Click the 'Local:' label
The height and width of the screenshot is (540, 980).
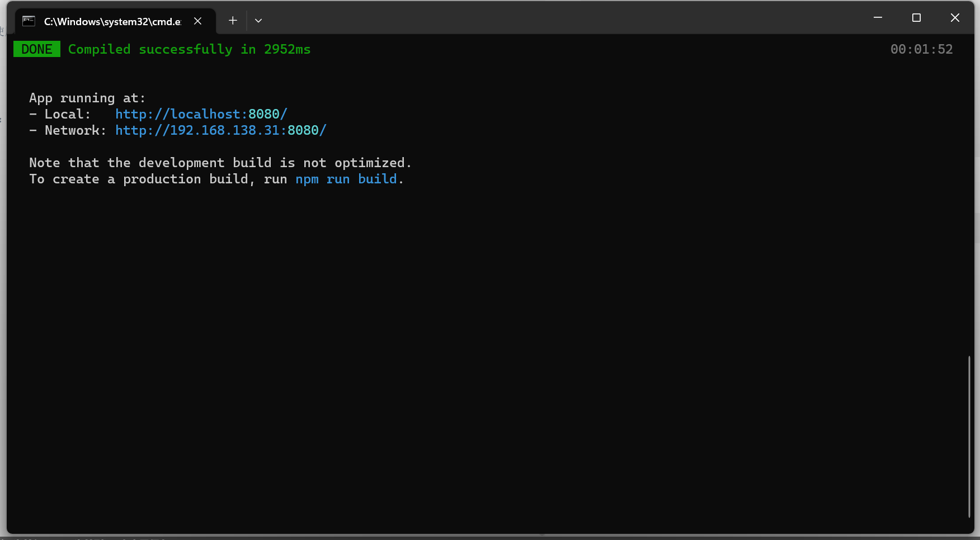coord(68,114)
